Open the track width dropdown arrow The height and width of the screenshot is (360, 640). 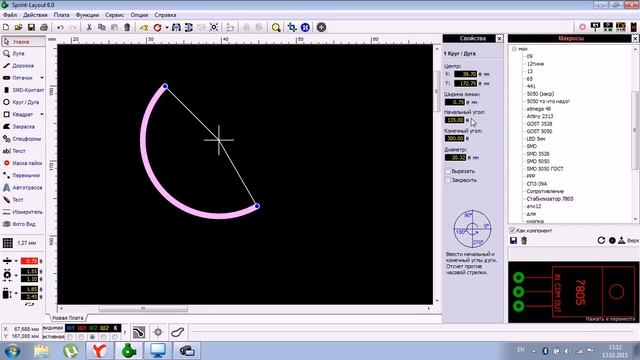[x=16, y=261]
